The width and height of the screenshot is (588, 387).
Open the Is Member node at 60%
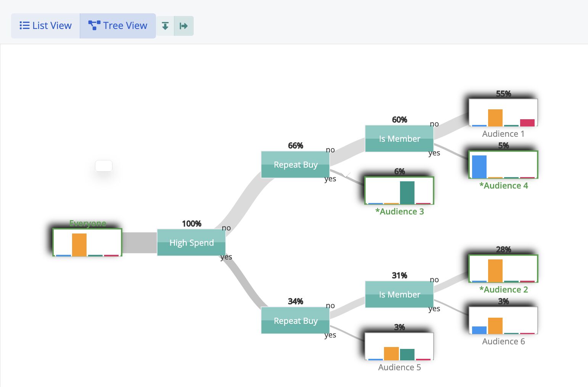[399, 139]
